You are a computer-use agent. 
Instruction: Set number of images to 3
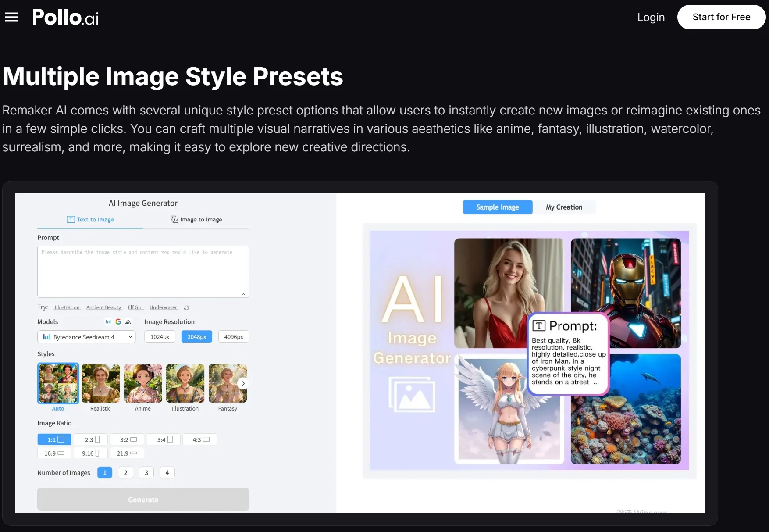146,473
